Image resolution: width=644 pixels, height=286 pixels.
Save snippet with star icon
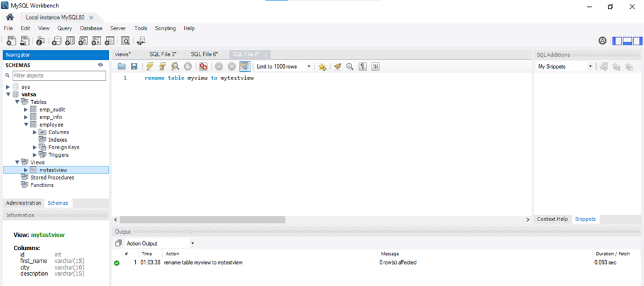coord(322,66)
